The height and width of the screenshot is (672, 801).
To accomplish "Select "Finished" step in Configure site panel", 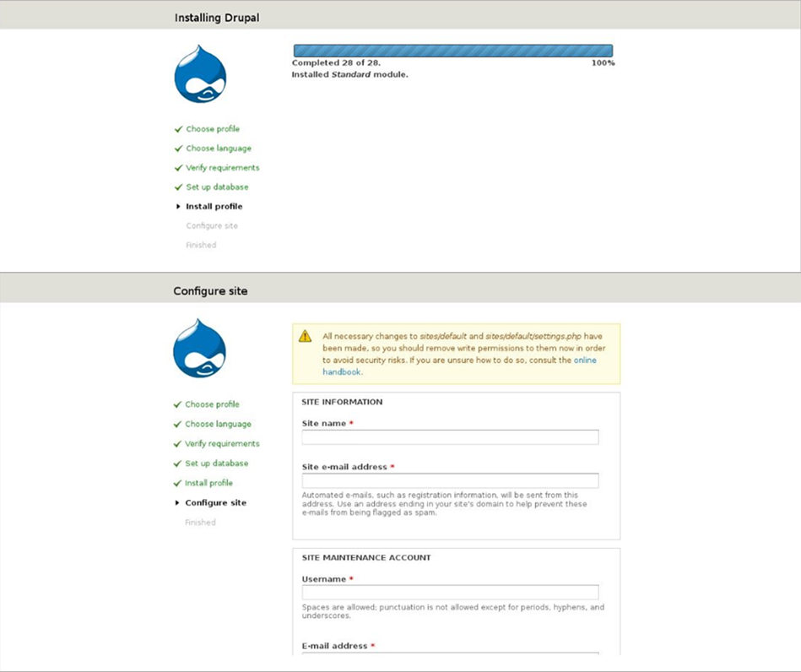I will [x=200, y=523].
